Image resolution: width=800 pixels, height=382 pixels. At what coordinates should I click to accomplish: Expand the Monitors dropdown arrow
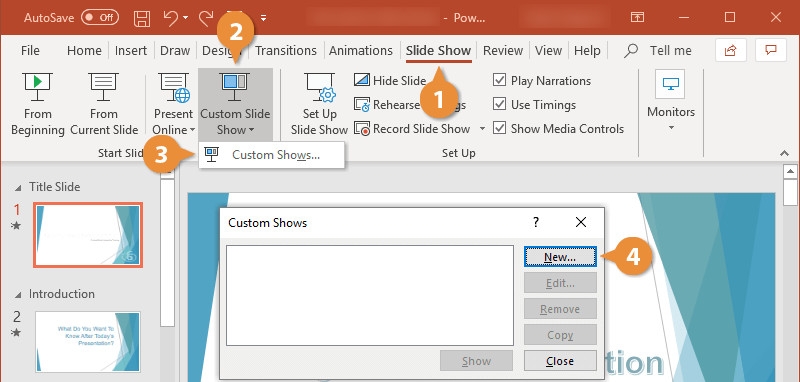pyautogui.click(x=671, y=128)
